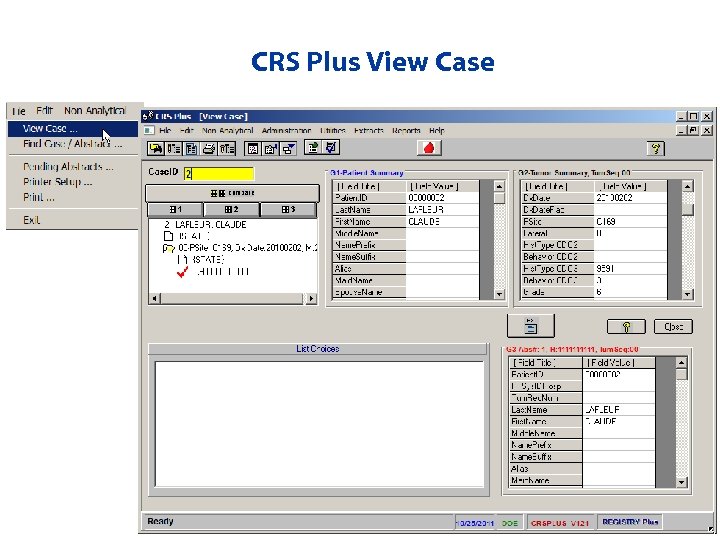Image resolution: width=720 pixels, height=540 pixels.
Task: Select tree root 2 LAFLEUR, CLAUDE
Action: [206, 225]
